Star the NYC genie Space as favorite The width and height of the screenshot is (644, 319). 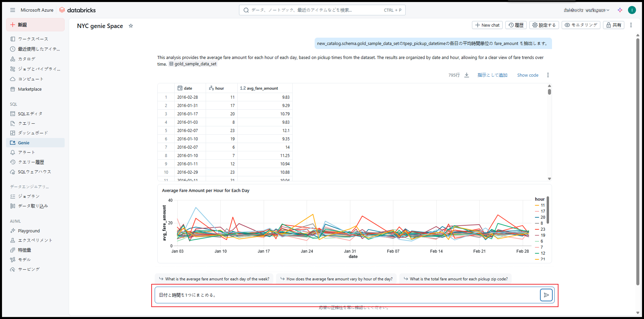(131, 26)
